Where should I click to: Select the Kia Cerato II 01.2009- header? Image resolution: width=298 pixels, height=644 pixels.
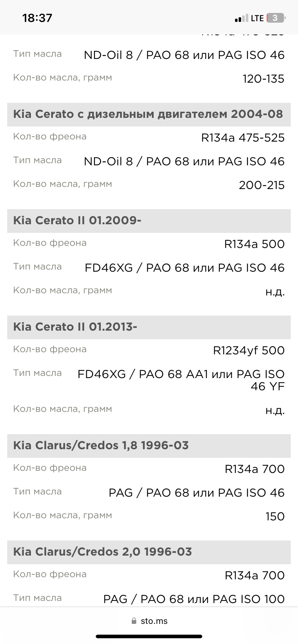click(149, 221)
